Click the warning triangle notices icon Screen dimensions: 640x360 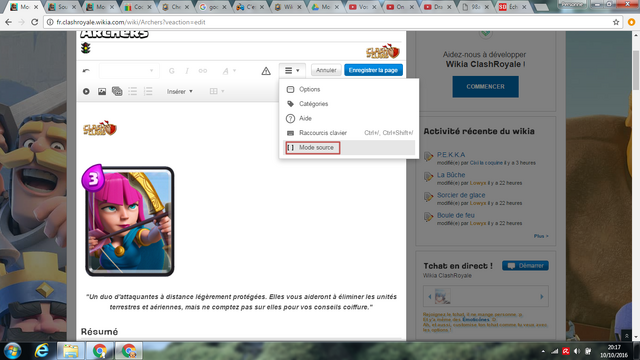(266, 71)
